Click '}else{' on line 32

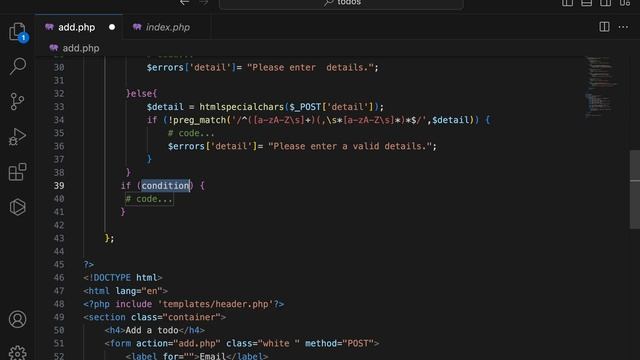click(141, 94)
